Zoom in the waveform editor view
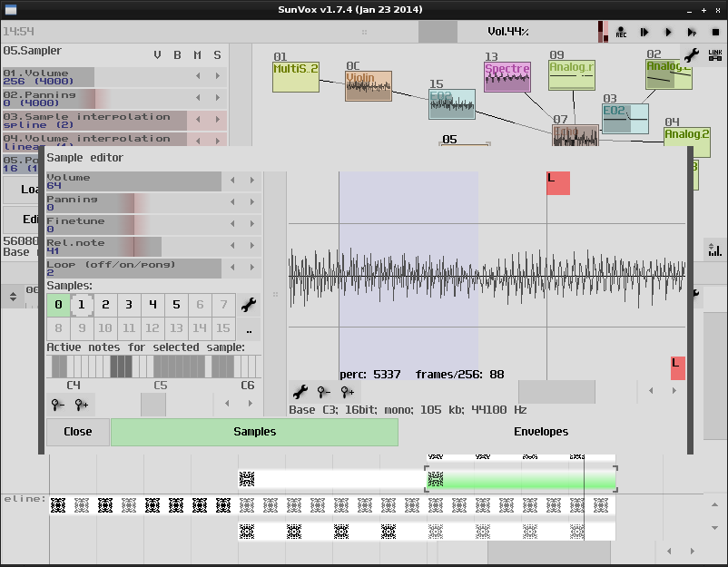 (x=347, y=392)
